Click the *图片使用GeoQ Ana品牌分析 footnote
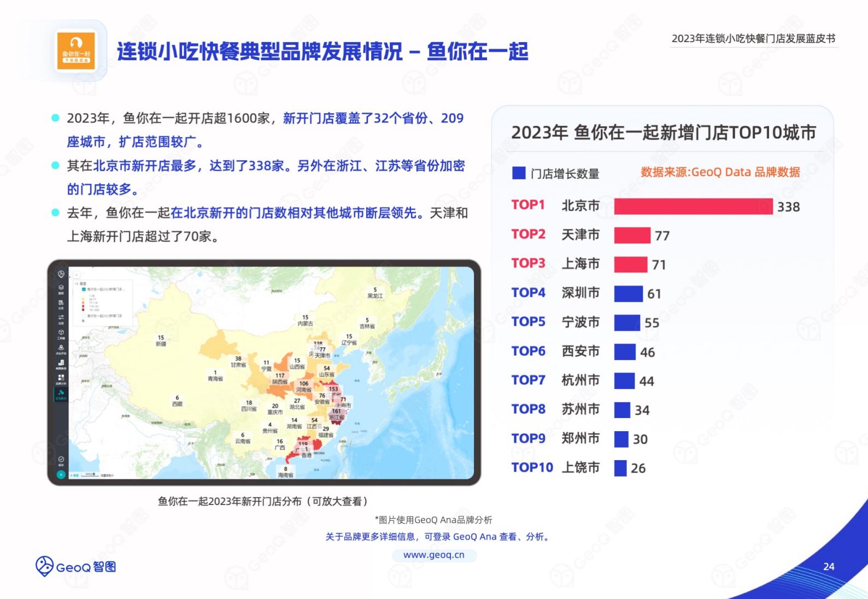 coord(433,520)
